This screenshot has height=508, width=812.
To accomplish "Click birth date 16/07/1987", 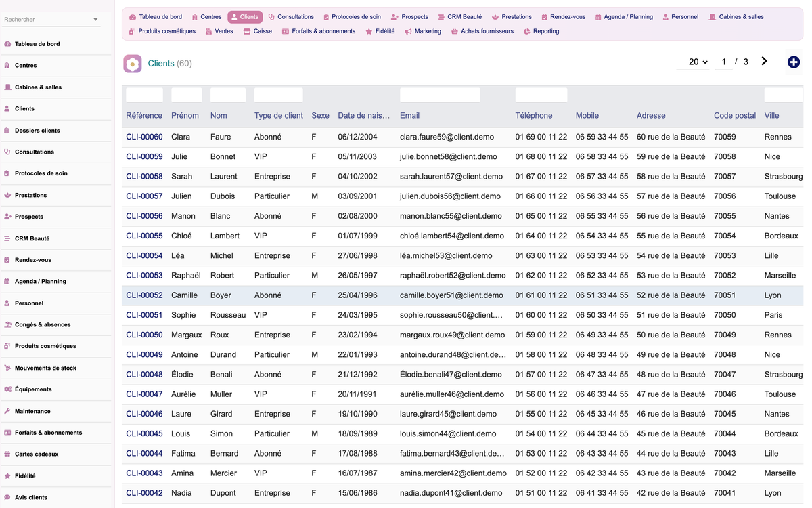I will [x=358, y=473].
